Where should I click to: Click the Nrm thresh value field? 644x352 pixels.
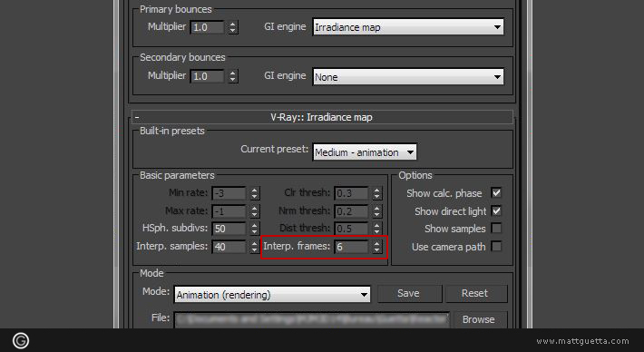point(351,211)
